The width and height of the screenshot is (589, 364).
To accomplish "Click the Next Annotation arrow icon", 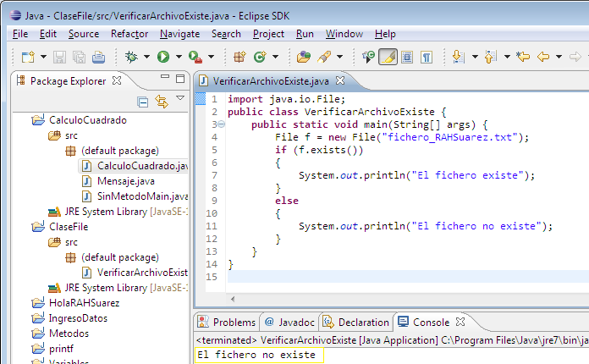I will coord(459,57).
